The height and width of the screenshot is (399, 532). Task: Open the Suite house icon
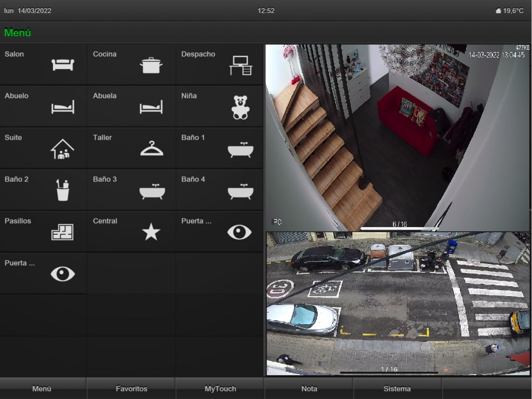(62, 149)
